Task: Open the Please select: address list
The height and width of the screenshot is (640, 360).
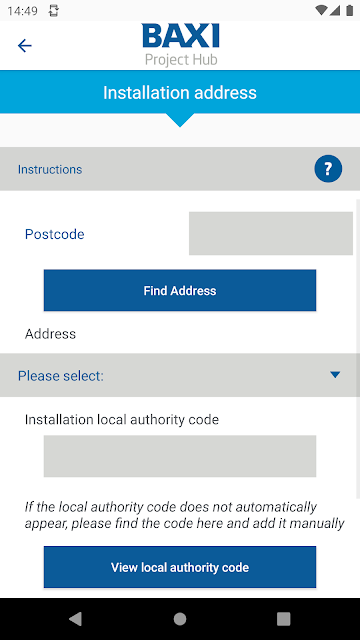Action: click(180, 375)
